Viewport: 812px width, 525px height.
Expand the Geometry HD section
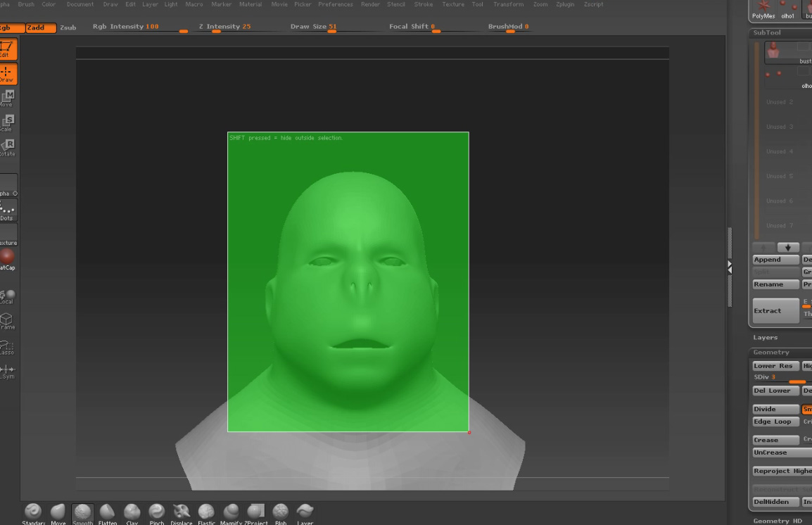click(x=777, y=521)
